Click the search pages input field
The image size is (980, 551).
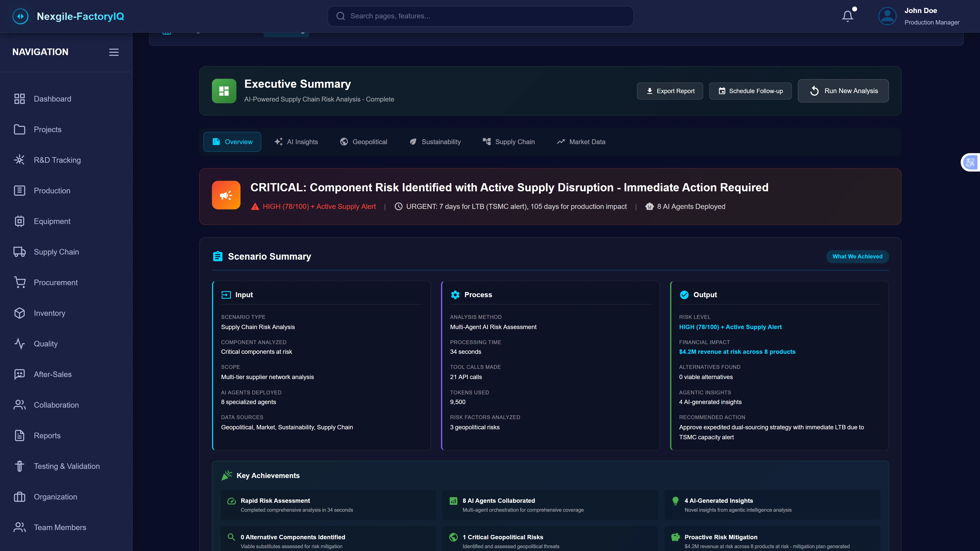pos(480,16)
